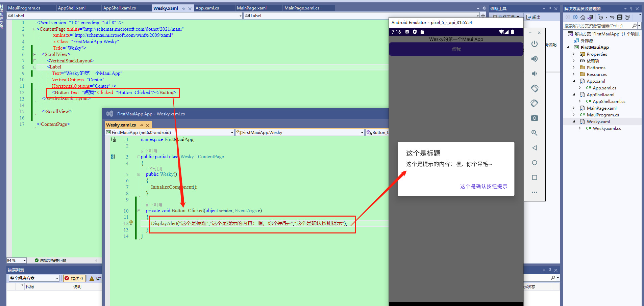Toggle pin on Wesky.xaml tab
The image size is (644, 306).
(x=183, y=8)
